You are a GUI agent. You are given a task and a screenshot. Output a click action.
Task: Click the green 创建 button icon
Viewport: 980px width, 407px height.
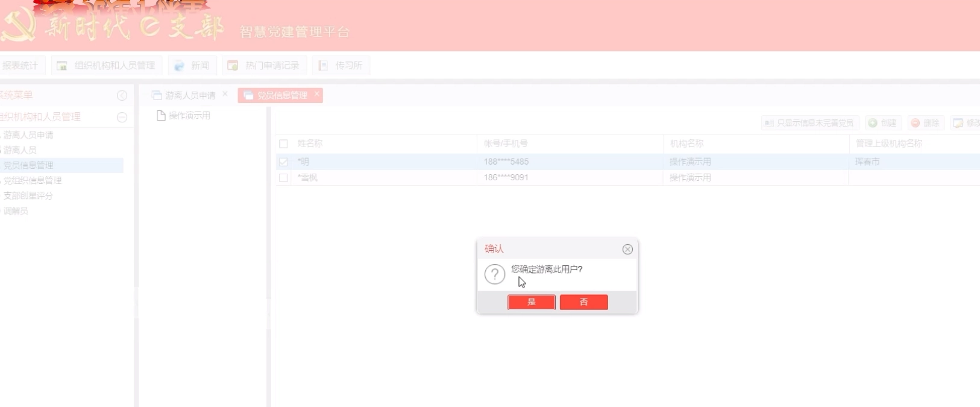(873, 123)
